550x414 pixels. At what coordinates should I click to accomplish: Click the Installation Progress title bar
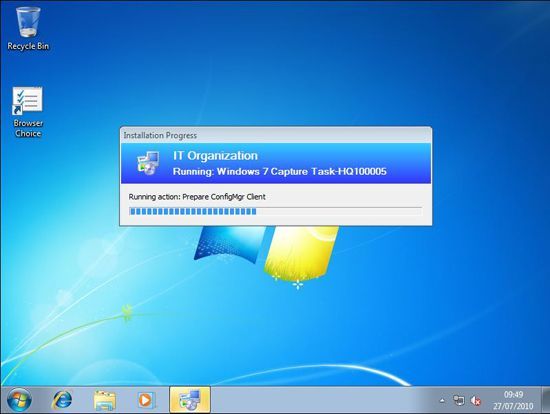(x=276, y=135)
